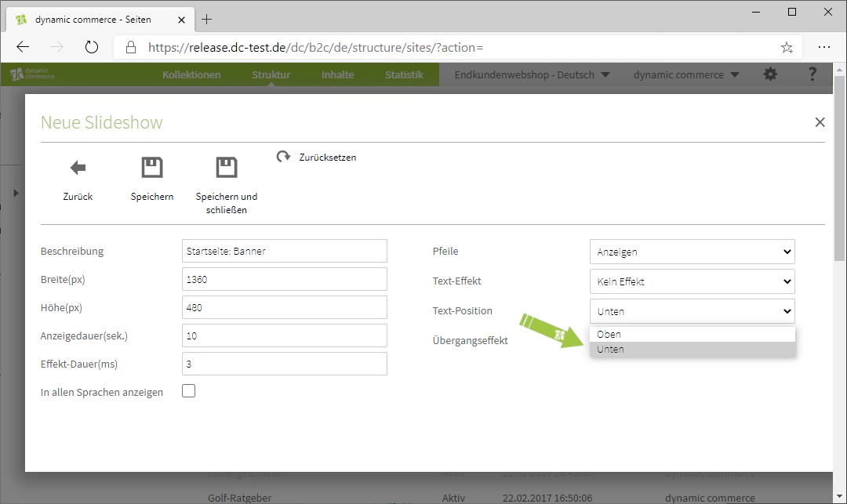Maximize the browser window
The width and height of the screenshot is (847, 504).
[792, 12]
